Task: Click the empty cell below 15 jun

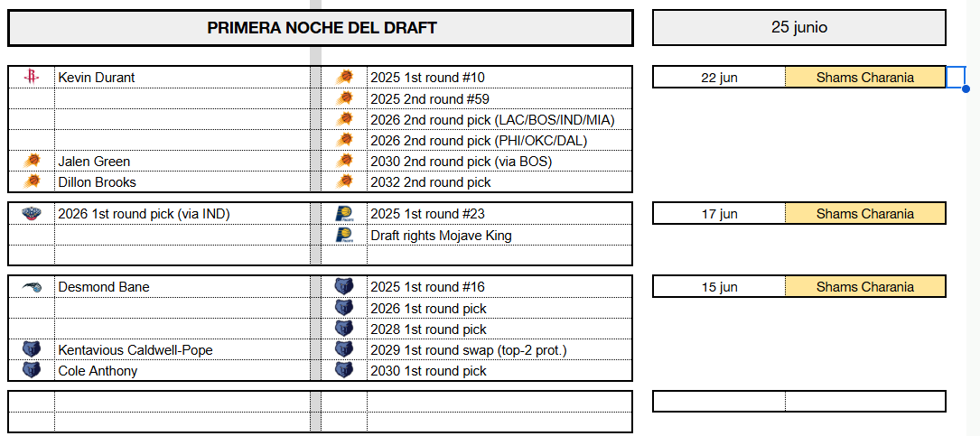Action: [x=719, y=402]
